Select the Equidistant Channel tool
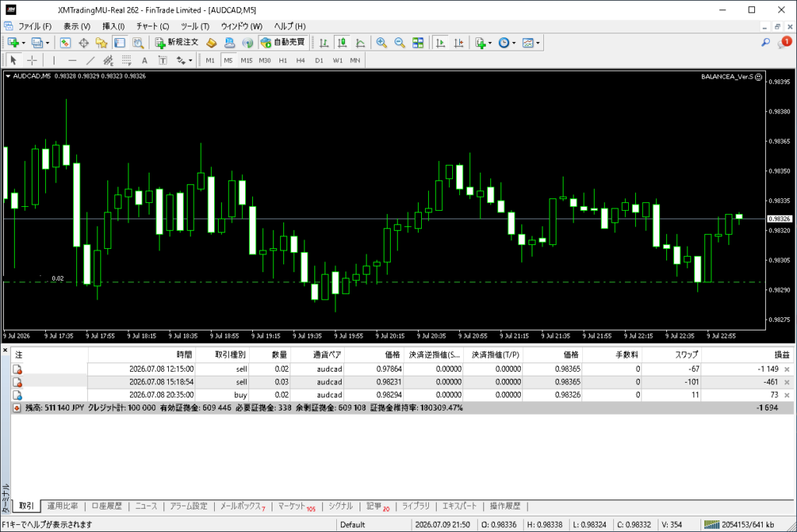The image size is (797, 532). [108, 61]
